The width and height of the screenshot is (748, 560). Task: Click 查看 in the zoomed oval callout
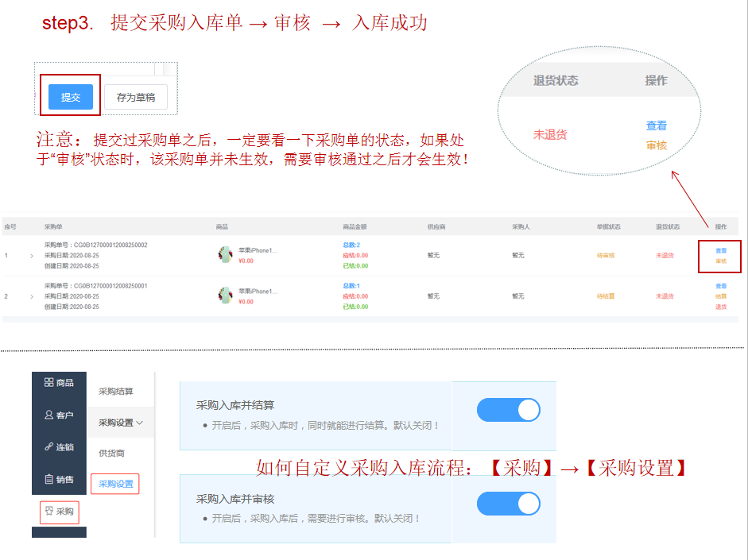pos(657,126)
